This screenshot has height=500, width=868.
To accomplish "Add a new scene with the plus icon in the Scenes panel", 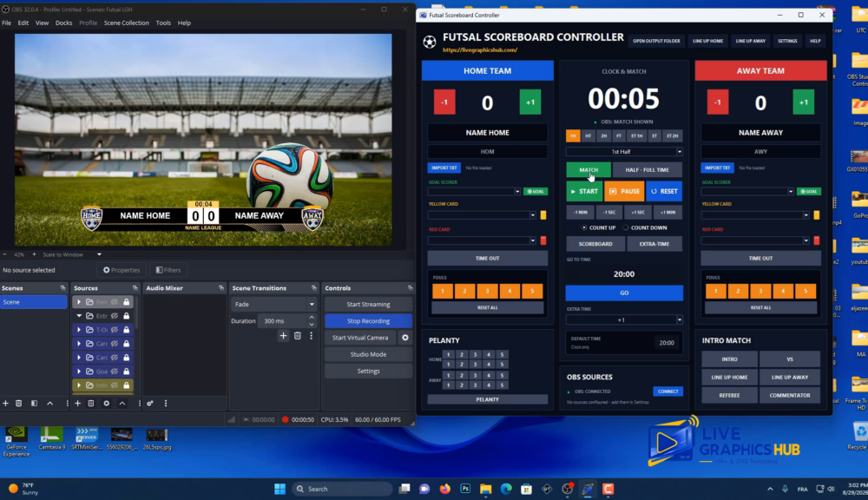I will pyautogui.click(x=5, y=404).
